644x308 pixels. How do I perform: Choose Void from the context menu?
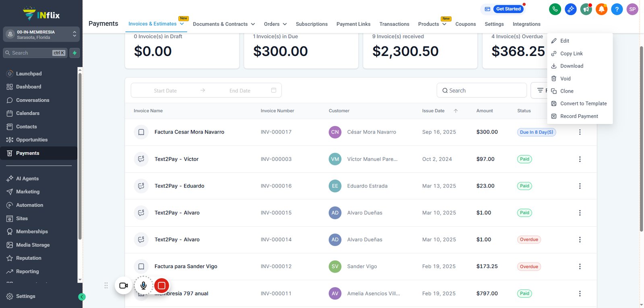(580, 79)
